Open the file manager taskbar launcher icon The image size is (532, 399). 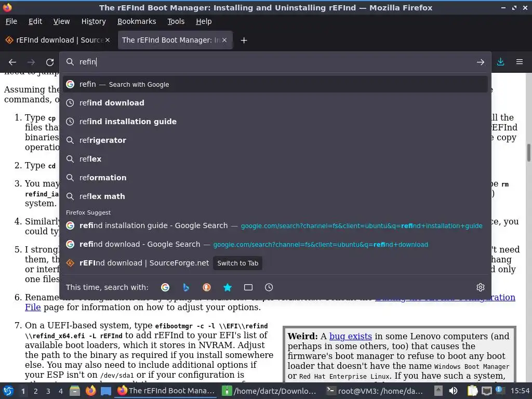[x=75, y=391]
